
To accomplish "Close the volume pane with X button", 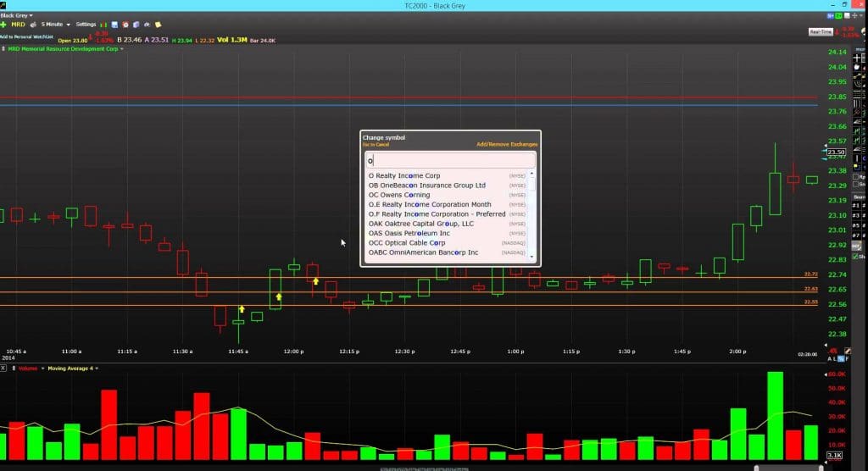I will tap(3, 368).
